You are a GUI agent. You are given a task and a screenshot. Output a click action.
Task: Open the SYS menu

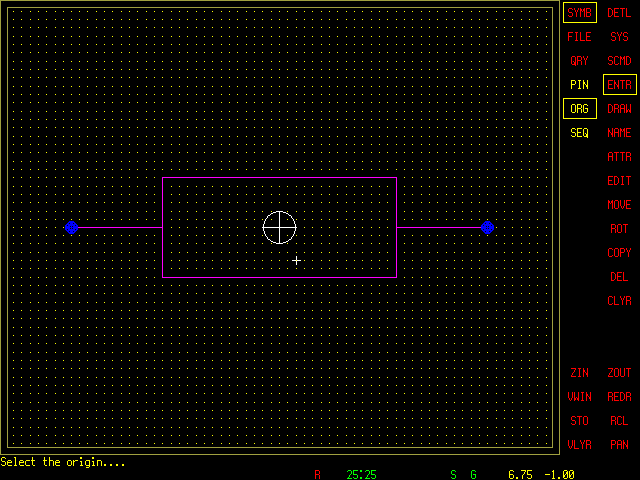619,37
